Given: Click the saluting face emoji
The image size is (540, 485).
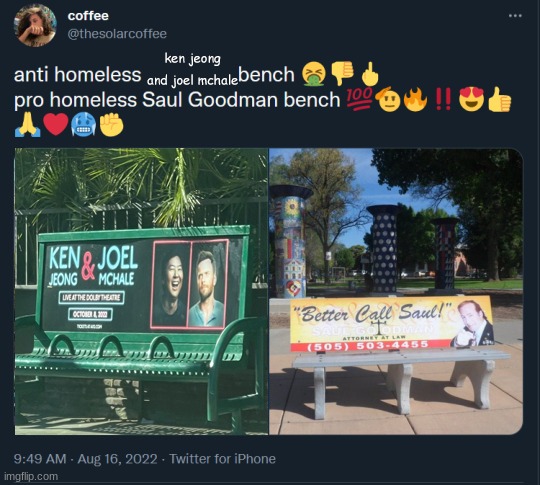Looking at the screenshot, I should (388, 99).
